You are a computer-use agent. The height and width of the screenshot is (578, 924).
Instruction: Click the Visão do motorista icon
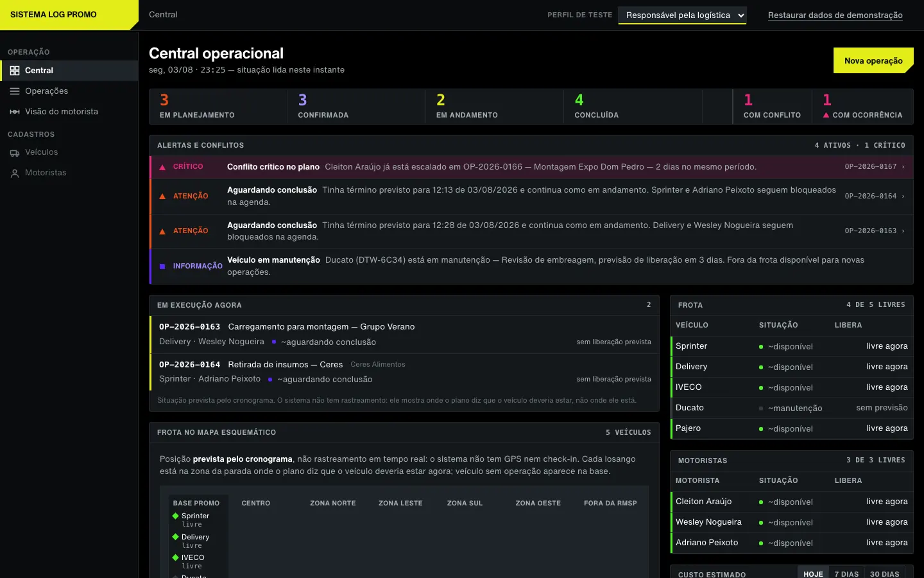pyautogui.click(x=15, y=112)
